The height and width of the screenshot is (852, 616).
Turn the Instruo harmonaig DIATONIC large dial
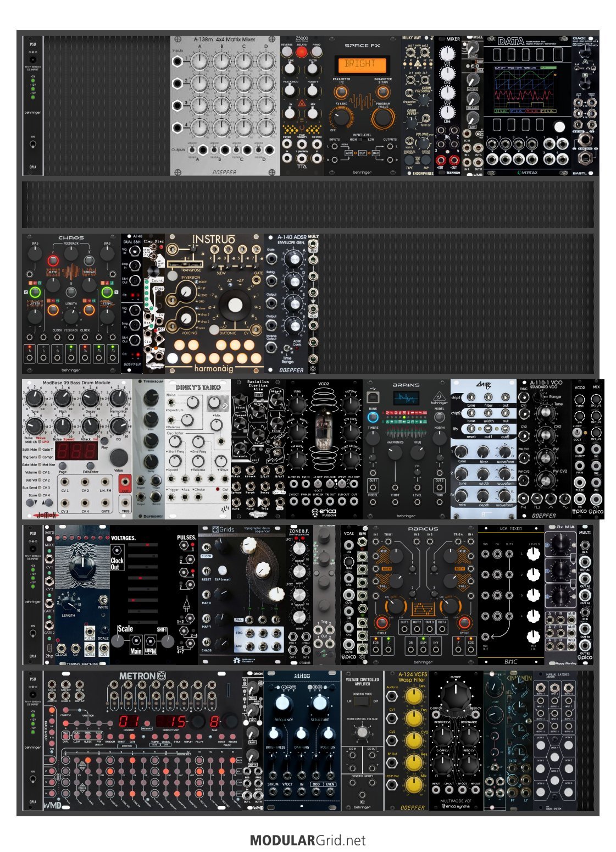pyautogui.click(x=235, y=305)
